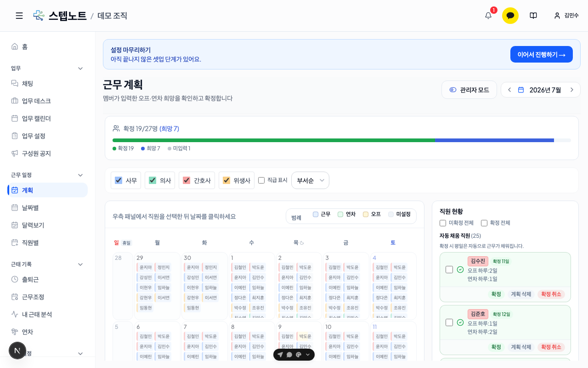Toggle the 간호사 filter checkbox

pyautogui.click(x=187, y=180)
